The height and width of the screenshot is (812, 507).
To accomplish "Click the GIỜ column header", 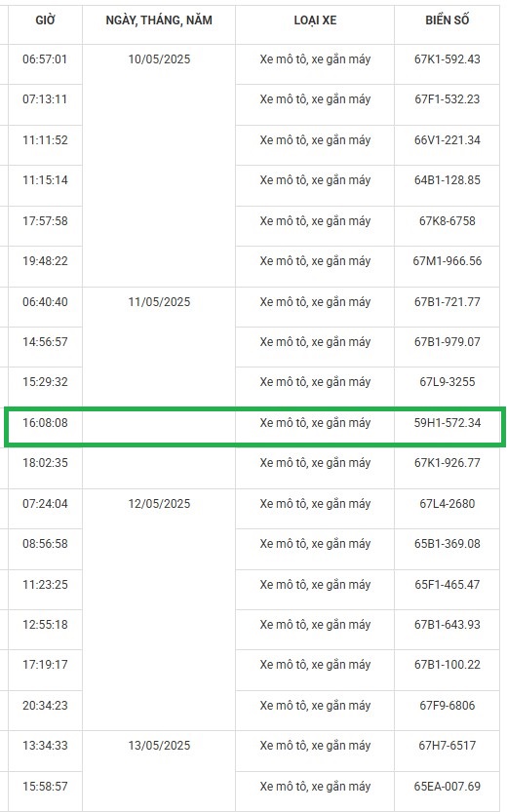I will point(45,20).
